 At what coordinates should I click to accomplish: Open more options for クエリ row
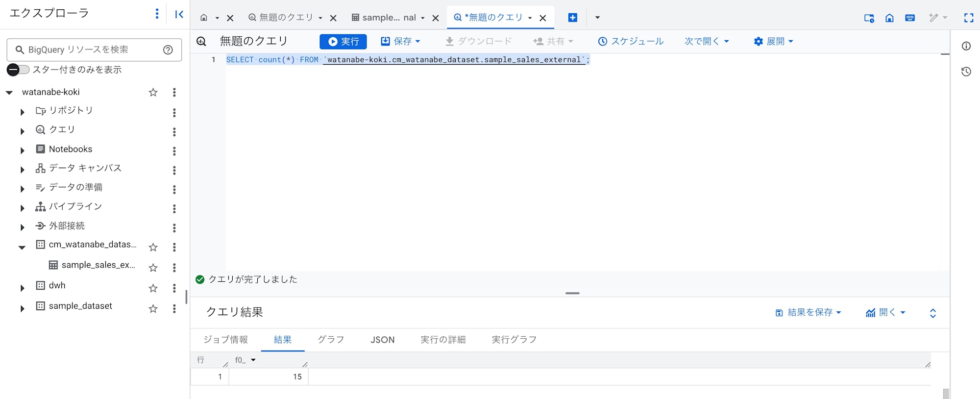click(174, 132)
